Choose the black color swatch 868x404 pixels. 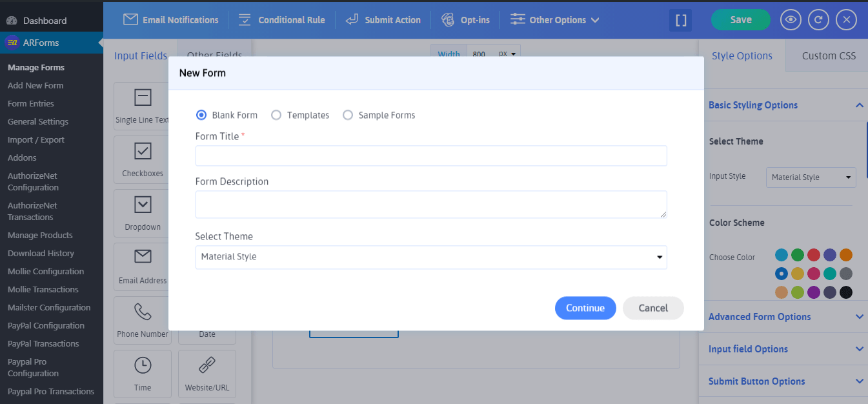point(846,292)
